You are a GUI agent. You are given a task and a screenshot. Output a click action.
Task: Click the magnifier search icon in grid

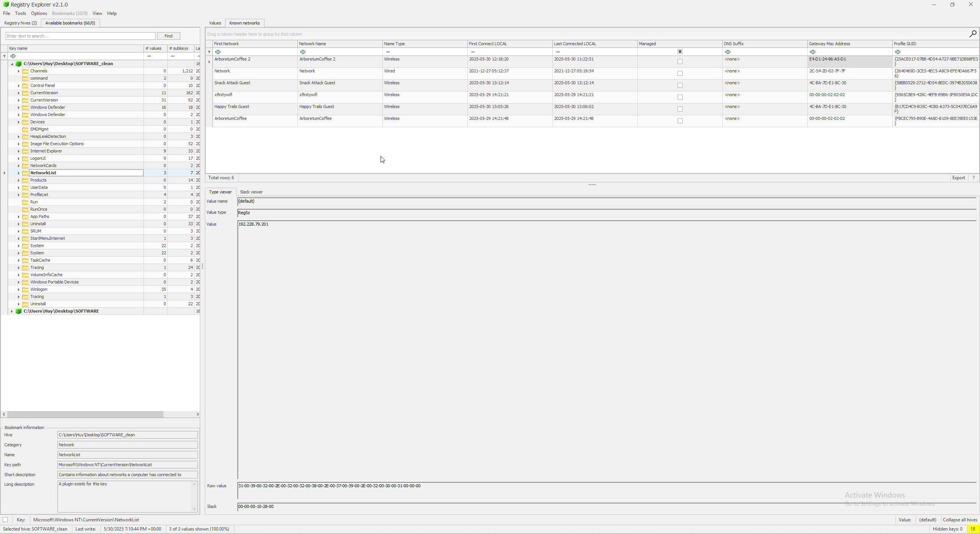[x=973, y=34]
